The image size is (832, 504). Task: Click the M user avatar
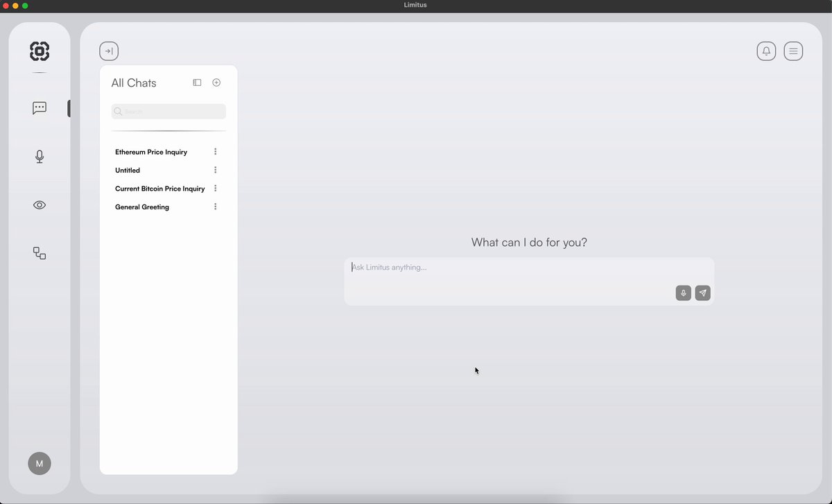pos(40,463)
